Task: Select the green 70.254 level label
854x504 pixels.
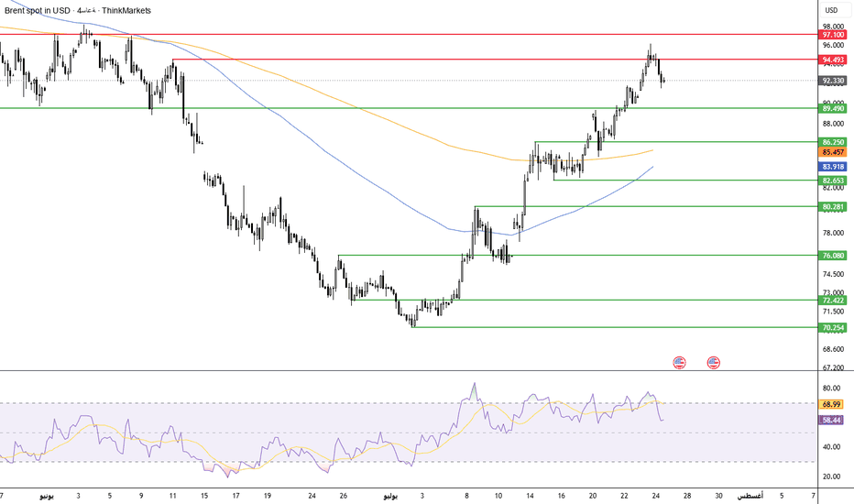Action: [833, 327]
